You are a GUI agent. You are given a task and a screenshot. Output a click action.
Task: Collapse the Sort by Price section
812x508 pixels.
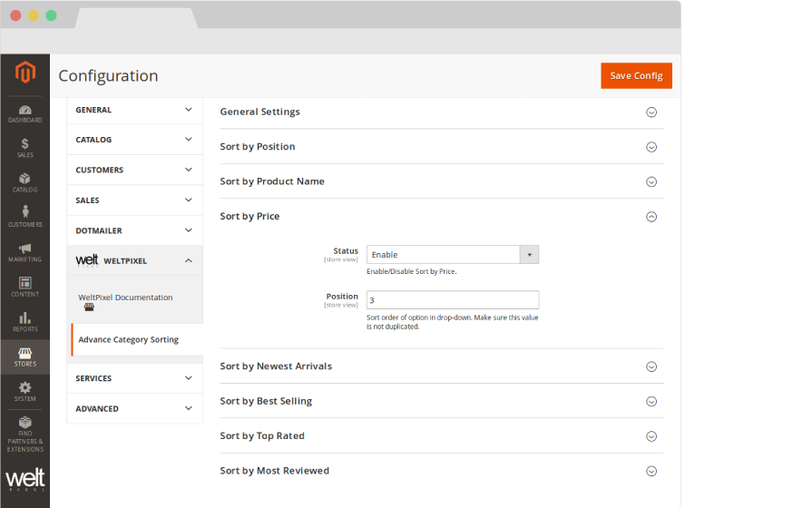(651, 217)
